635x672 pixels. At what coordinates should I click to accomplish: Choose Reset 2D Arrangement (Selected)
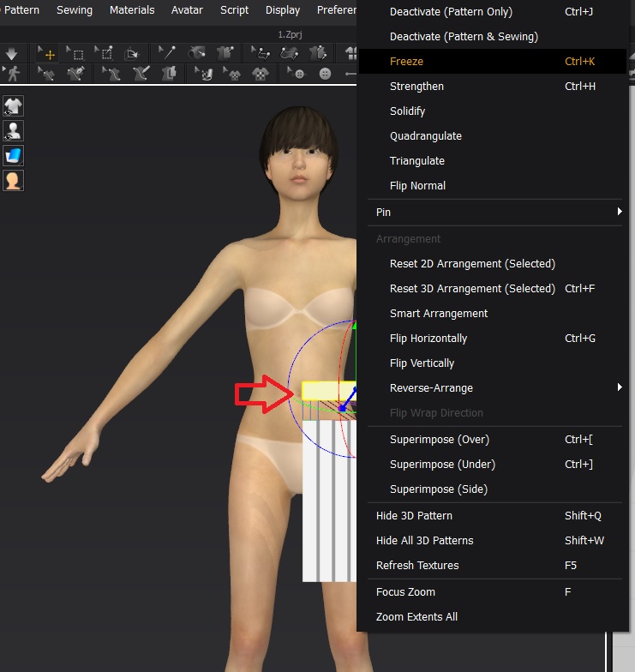492,264
